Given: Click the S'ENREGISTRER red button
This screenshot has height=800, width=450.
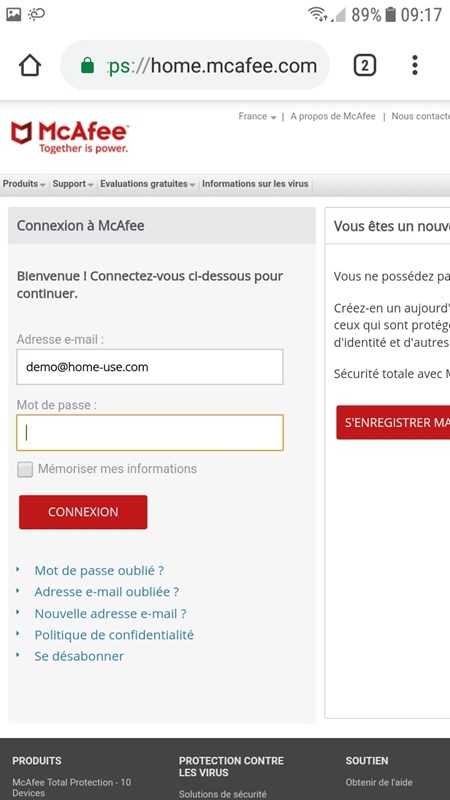Looking at the screenshot, I should [393, 422].
